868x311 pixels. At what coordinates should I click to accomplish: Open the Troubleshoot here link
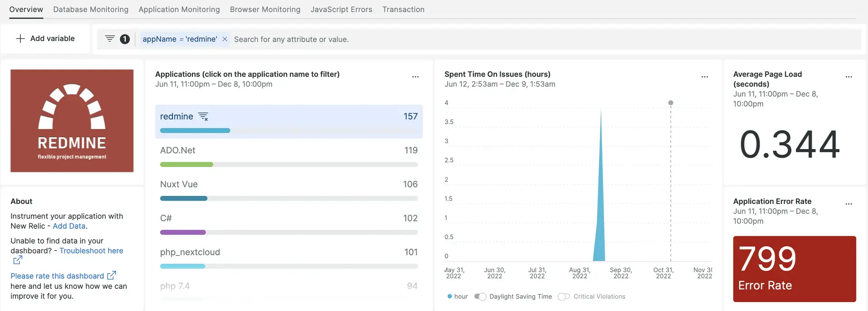point(91,251)
